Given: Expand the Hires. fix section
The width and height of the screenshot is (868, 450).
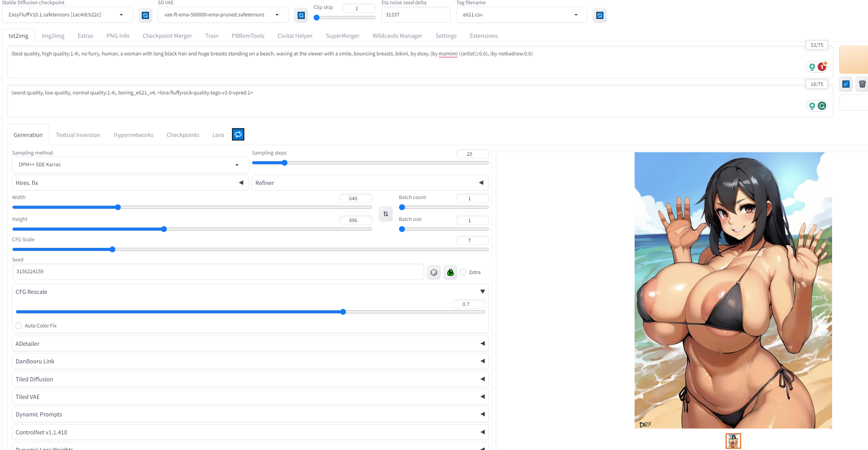Looking at the screenshot, I should point(130,183).
